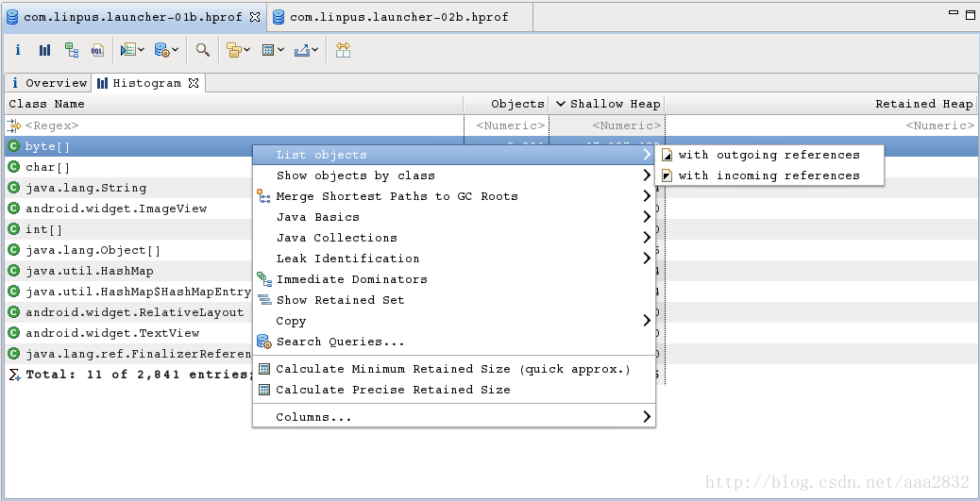980x501 pixels.
Task: Switch to com.linpus.launcher-02b.hprof tab
Action: pos(398,18)
